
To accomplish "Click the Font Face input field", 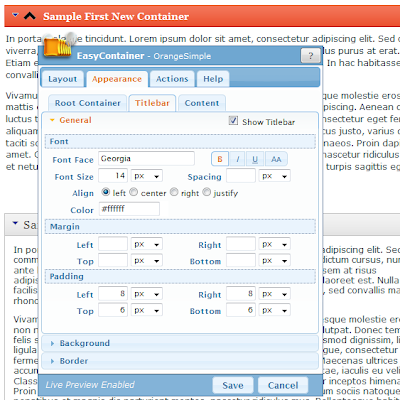I will (x=146, y=158).
